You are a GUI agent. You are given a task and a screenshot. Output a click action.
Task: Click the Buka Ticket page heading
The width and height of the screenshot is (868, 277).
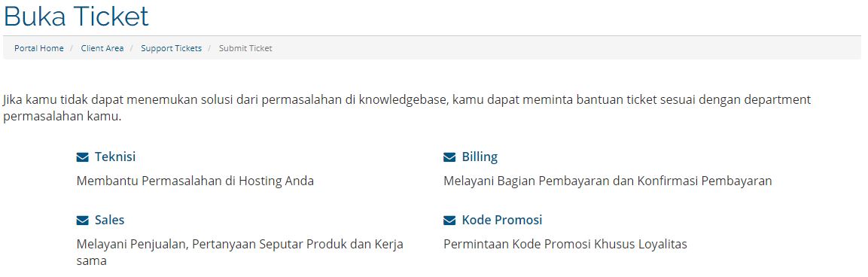click(x=76, y=16)
